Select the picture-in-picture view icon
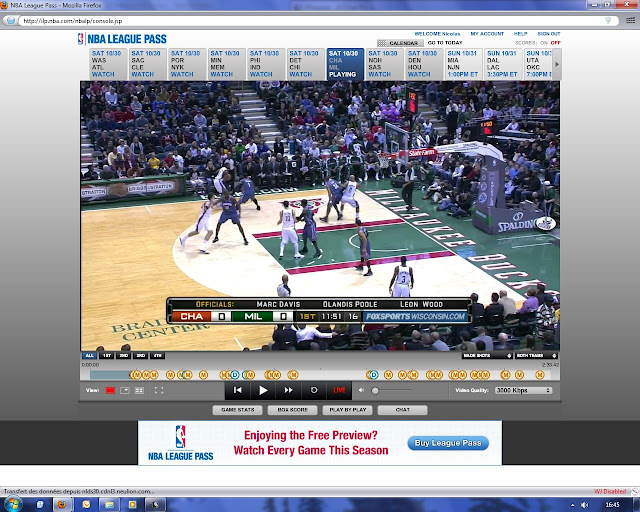The width and height of the screenshot is (640, 512). (x=125, y=390)
